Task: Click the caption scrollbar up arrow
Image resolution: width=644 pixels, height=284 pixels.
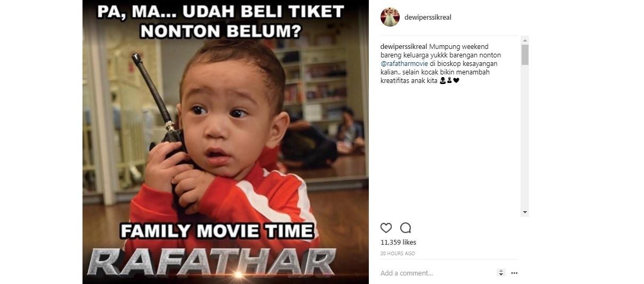Action: [525, 40]
